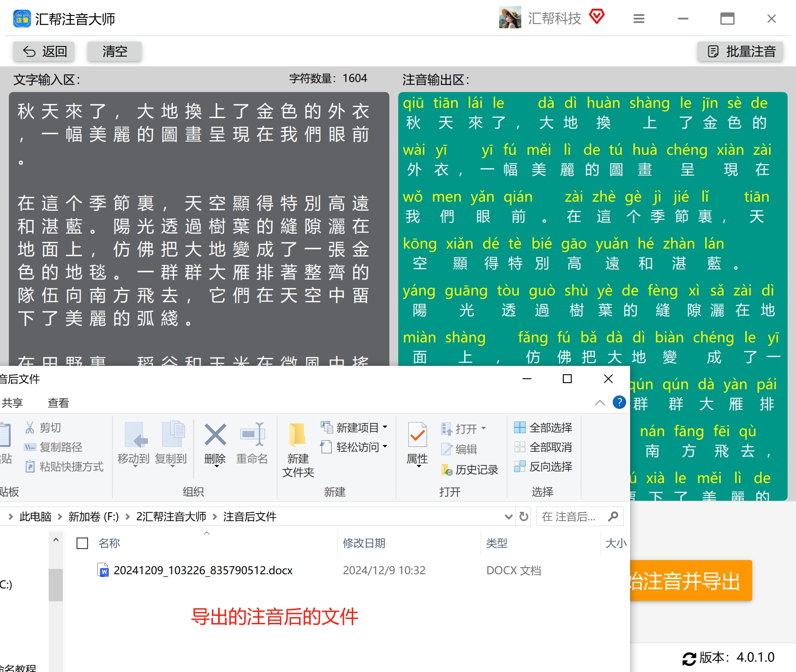
Task: Click the version refresh icon
Action: [689, 659]
